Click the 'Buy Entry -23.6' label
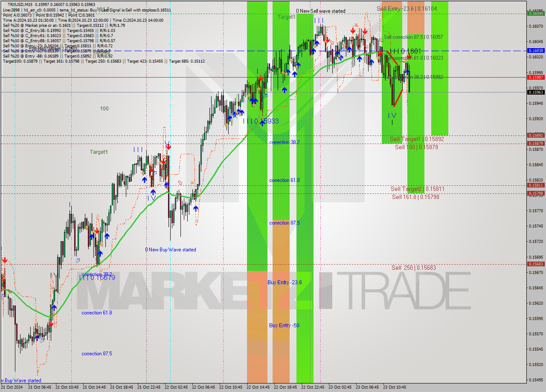 point(285,282)
